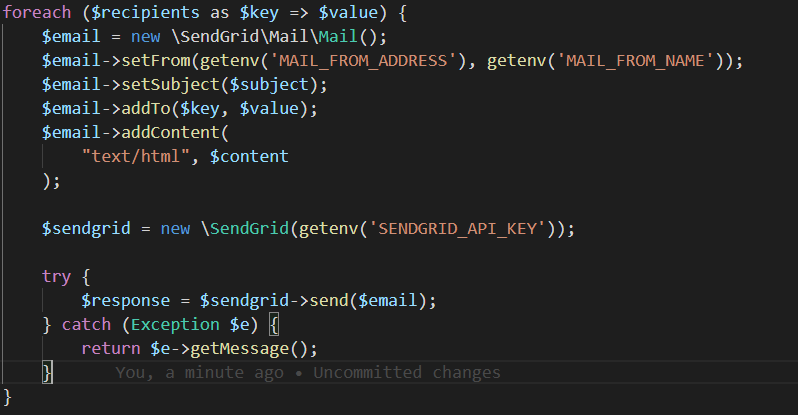This screenshot has height=415, width=798.
Task: Click the Mail class name after new
Action: coord(338,37)
